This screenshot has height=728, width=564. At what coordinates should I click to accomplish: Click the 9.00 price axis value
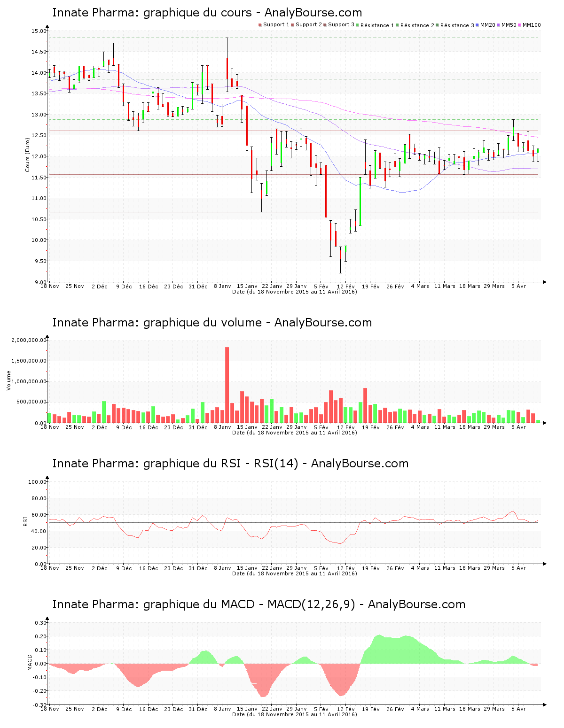40,282
